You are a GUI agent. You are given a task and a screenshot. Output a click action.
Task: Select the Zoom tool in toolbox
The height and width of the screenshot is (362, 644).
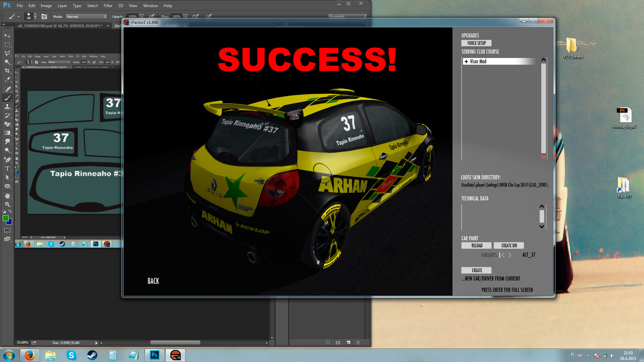(x=7, y=204)
